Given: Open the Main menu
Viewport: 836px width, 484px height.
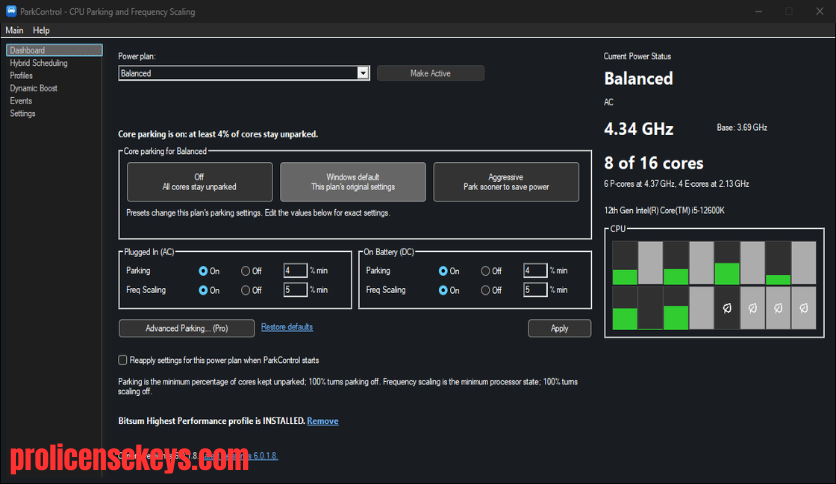Looking at the screenshot, I should (x=14, y=30).
